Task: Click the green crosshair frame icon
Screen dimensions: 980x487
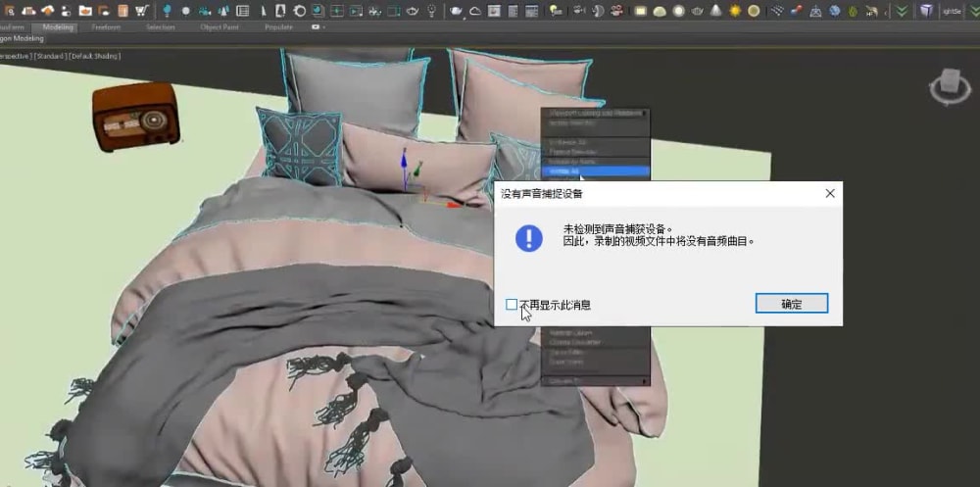Action: [x=337, y=11]
